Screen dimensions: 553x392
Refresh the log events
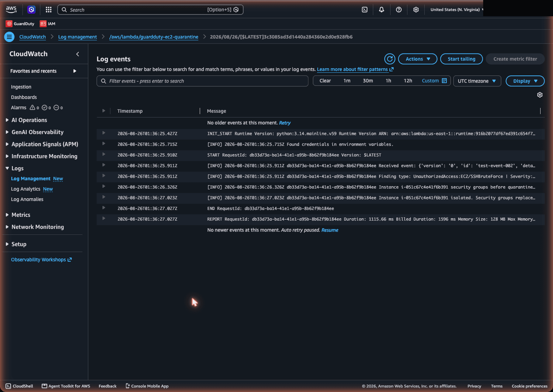point(390,59)
